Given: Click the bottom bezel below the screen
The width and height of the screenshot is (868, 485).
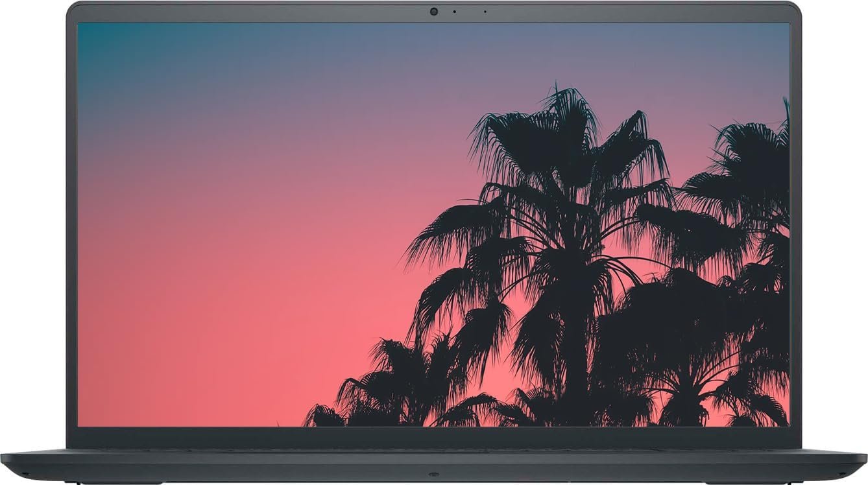Looking at the screenshot, I should pyautogui.click(x=433, y=437).
